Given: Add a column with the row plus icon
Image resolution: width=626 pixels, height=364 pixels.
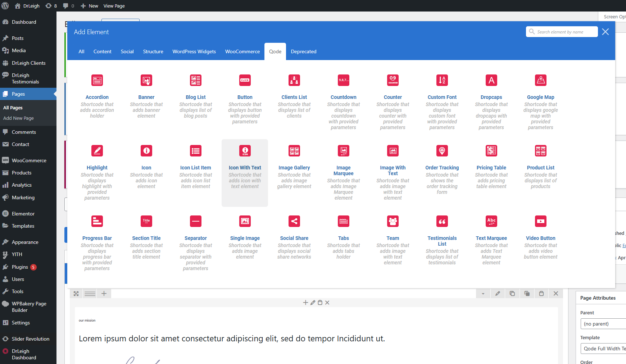Looking at the screenshot, I should tap(104, 294).
